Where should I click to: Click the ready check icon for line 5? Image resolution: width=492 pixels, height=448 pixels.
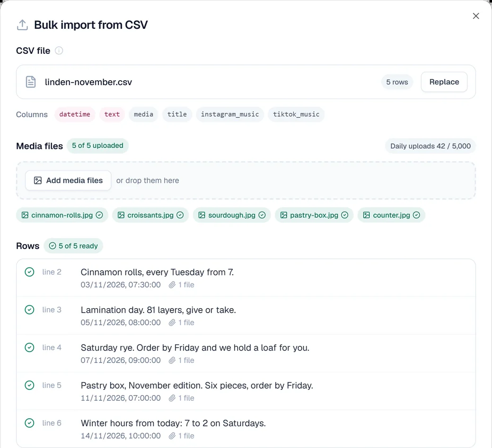coord(29,385)
